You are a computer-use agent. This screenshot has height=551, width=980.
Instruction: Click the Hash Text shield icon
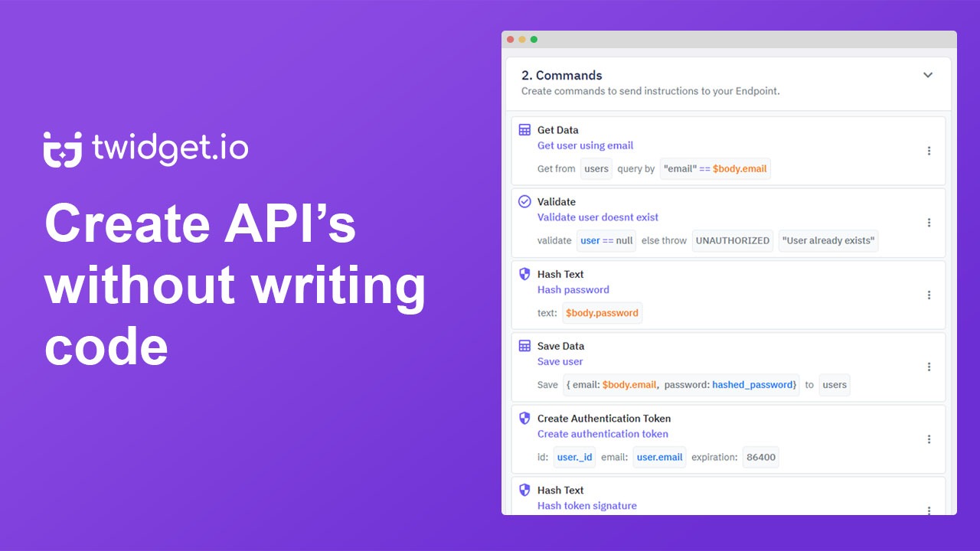click(525, 274)
